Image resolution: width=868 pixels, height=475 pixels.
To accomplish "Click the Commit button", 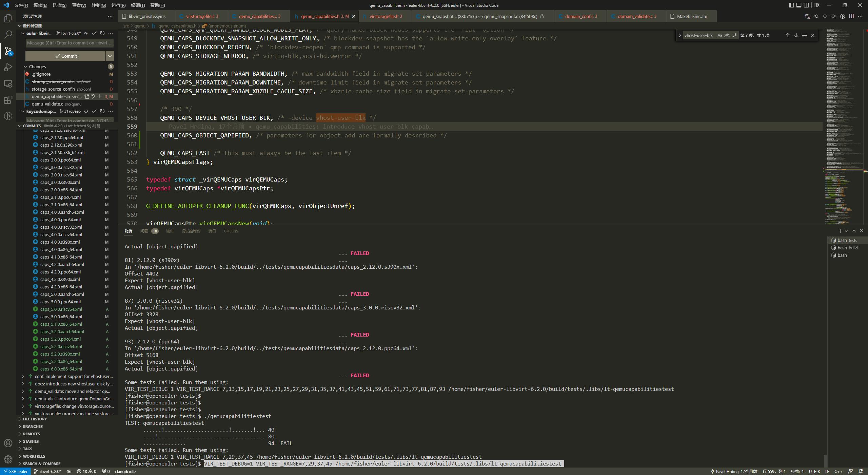I will coord(66,56).
